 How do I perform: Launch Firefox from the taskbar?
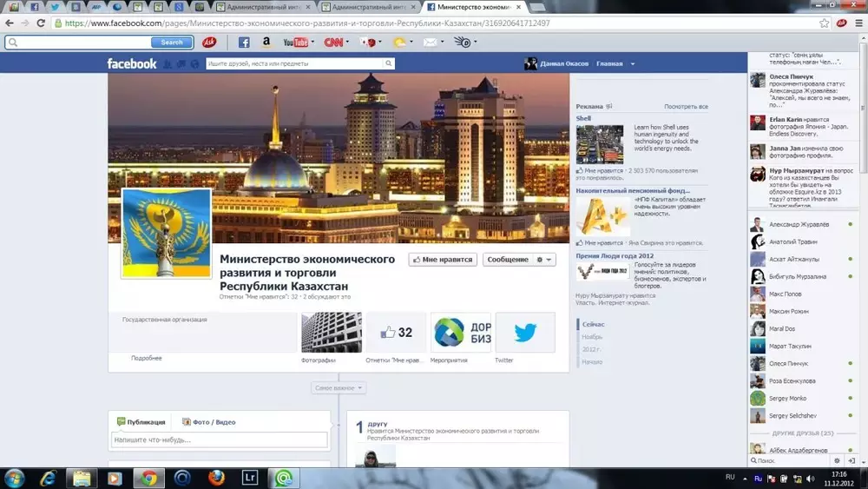216,478
